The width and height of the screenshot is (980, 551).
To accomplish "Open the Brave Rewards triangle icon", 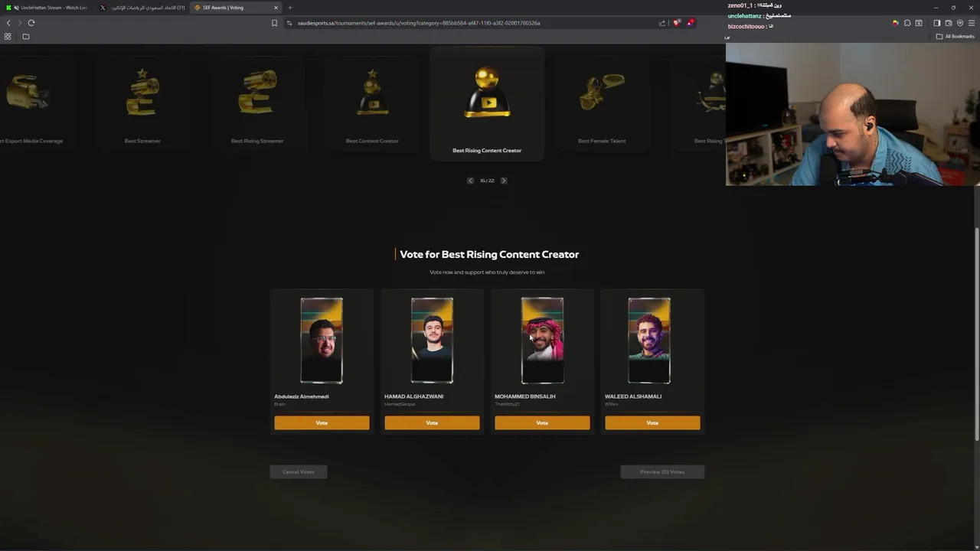I will point(690,23).
